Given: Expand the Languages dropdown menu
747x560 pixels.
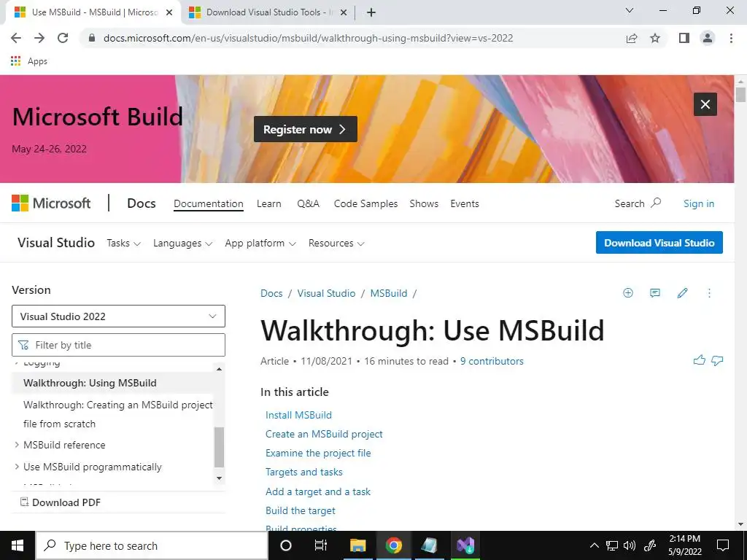Looking at the screenshot, I should click(182, 244).
